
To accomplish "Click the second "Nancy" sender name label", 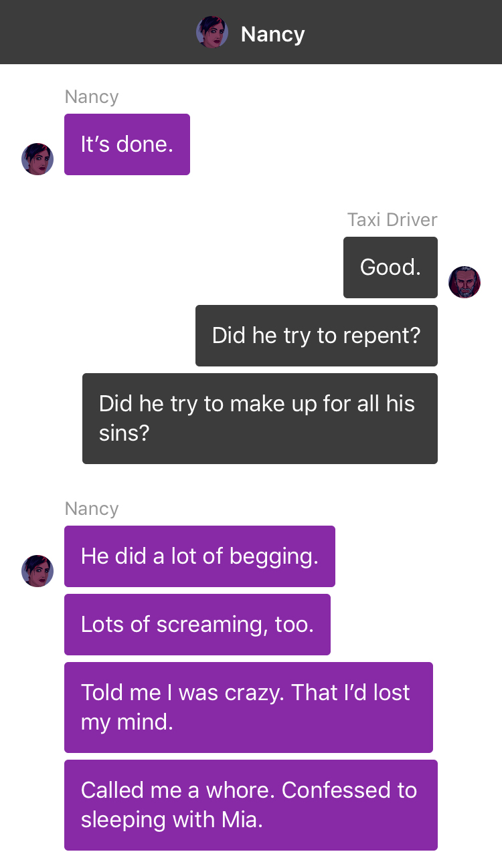I will tap(92, 509).
